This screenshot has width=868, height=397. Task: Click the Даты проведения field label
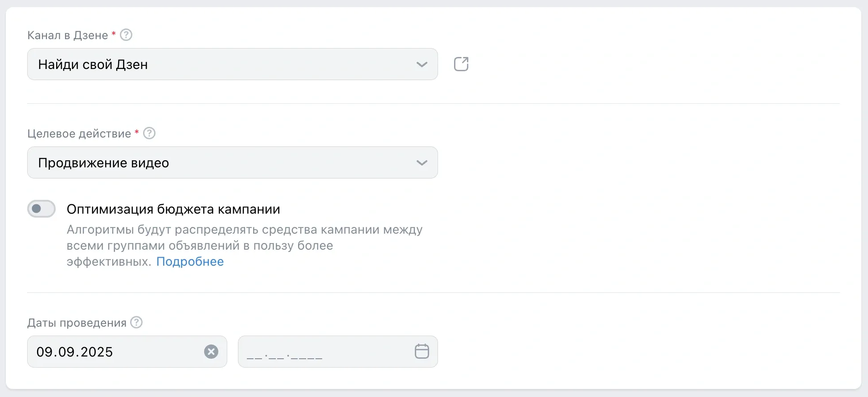pos(77,323)
